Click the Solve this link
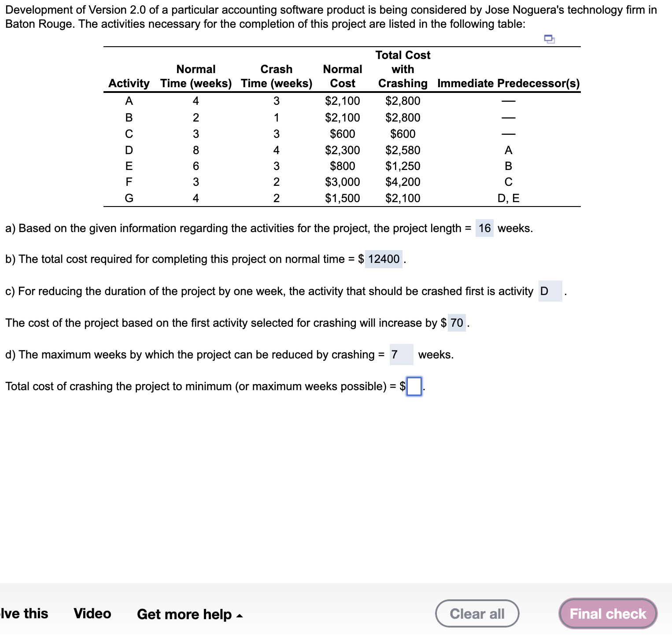 click(x=24, y=613)
